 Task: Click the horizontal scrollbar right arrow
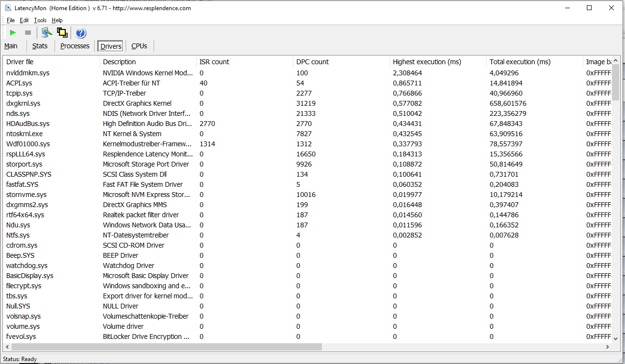608,347
